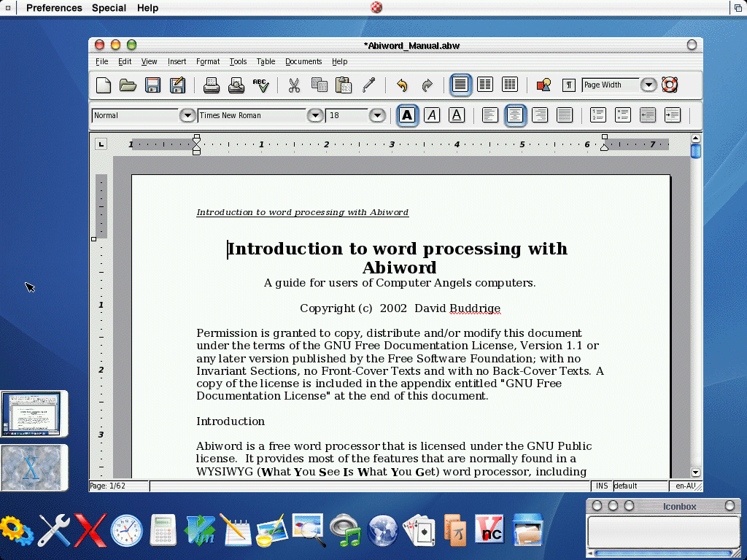This screenshot has width=747, height=560.
Task: Click the Page Width zoom field
Action: click(611, 85)
